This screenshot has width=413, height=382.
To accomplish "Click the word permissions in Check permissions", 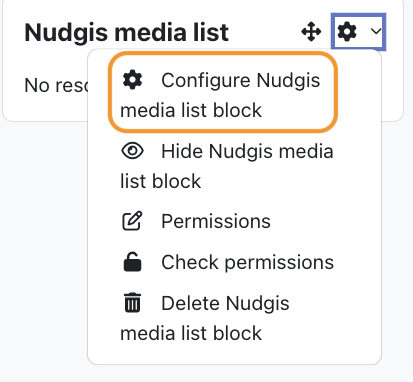I will (279, 263).
